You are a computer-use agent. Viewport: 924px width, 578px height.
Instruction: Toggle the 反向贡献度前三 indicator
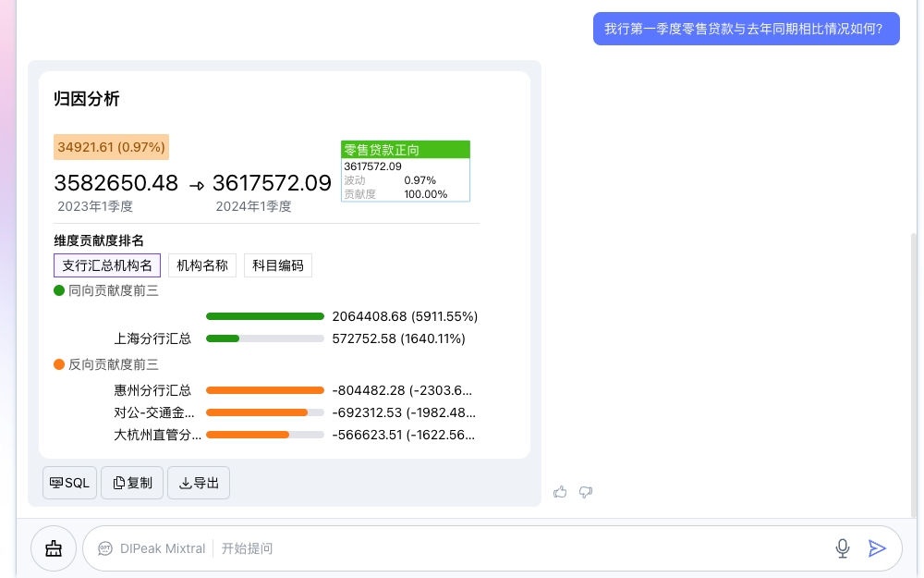[106, 363]
